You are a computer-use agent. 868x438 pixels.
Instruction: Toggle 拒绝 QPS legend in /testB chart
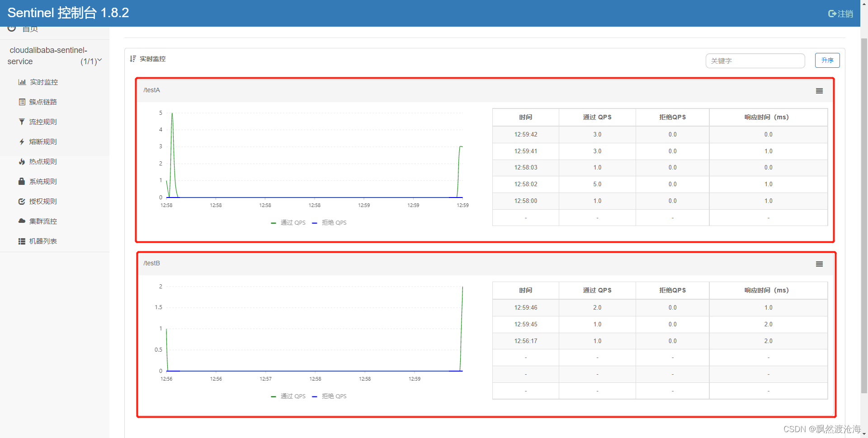point(330,396)
